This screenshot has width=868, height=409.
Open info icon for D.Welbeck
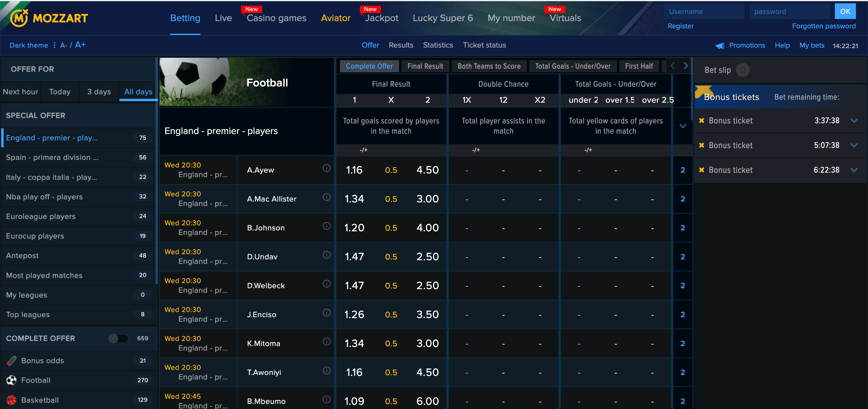point(326,283)
